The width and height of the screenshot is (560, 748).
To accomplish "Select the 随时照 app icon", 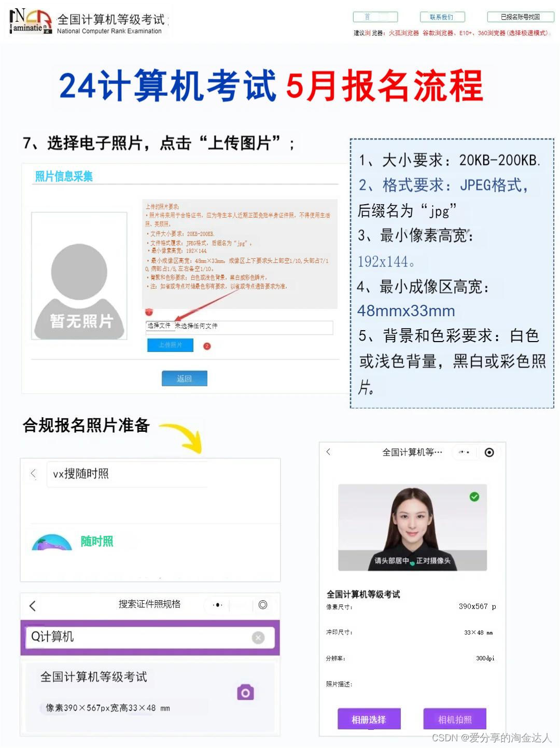I will pos(52,542).
